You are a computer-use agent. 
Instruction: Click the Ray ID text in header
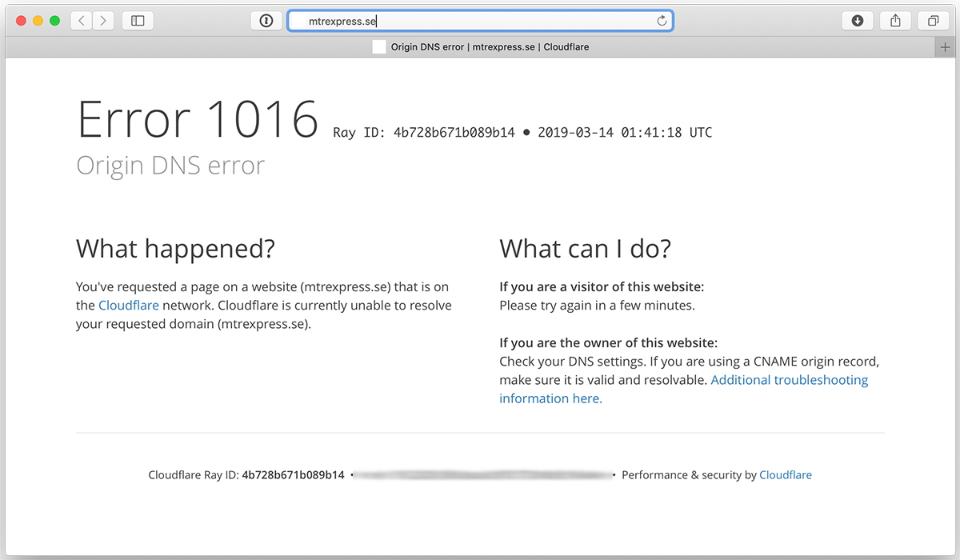click(x=424, y=133)
